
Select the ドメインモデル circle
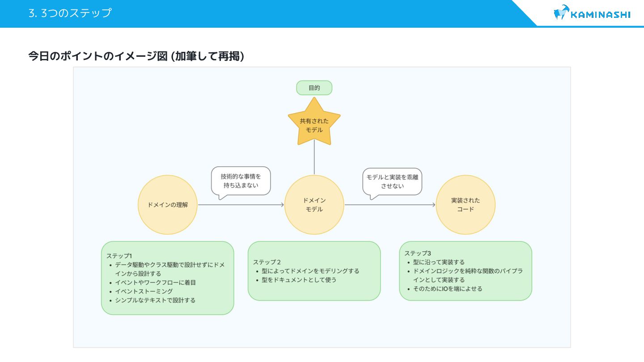tap(314, 205)
